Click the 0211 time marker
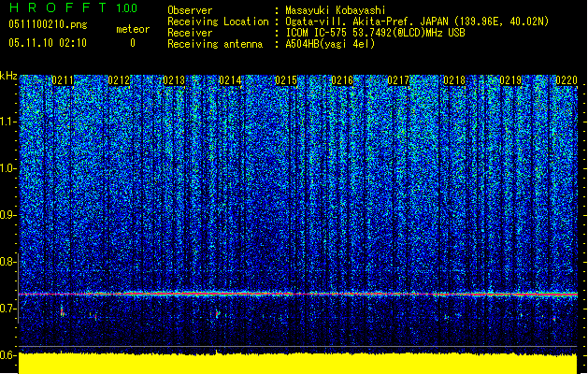This screenshot has width=588, height=374. pyautogui.click(x=63, y=80)
